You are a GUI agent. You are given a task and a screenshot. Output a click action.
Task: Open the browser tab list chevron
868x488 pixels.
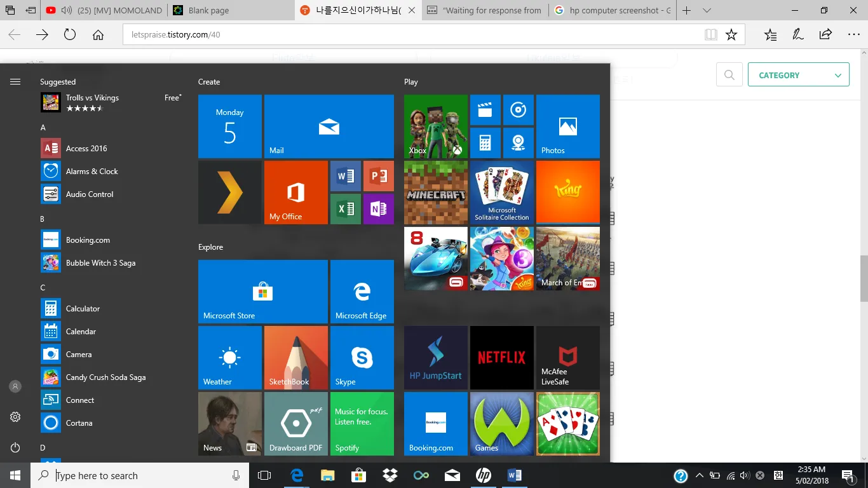pyautogui.click(x=707, y=10)
